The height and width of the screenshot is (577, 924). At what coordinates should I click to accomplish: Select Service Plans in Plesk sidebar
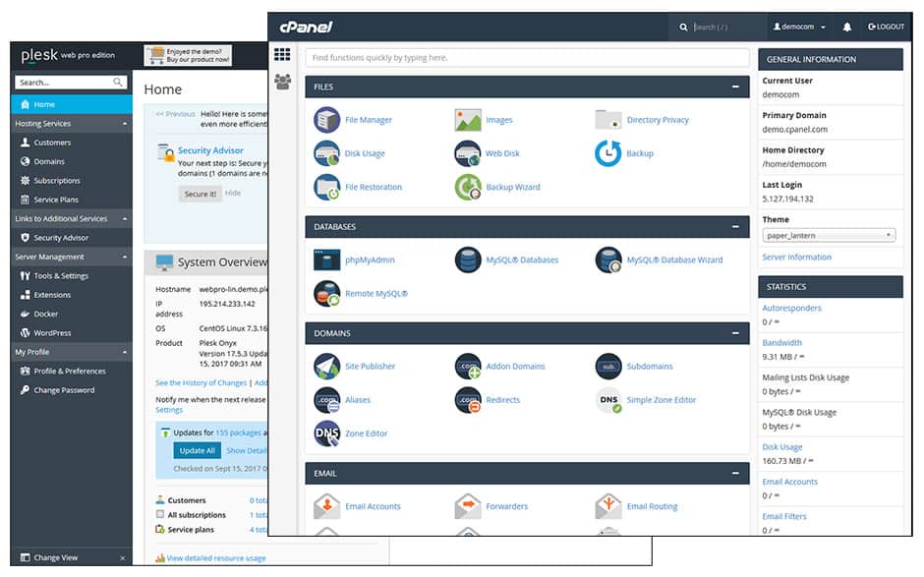click(72, 200)
